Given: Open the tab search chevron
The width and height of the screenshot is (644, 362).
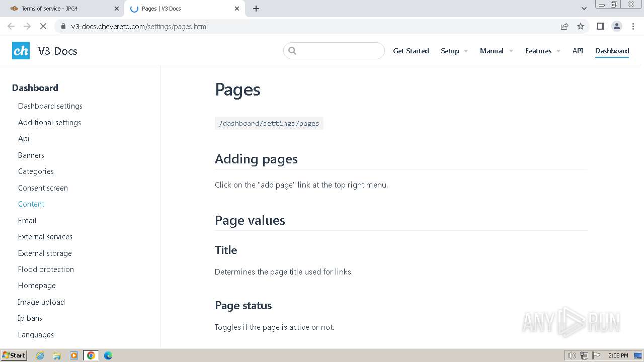Looking at the screenshot, I should pos(584,9).
